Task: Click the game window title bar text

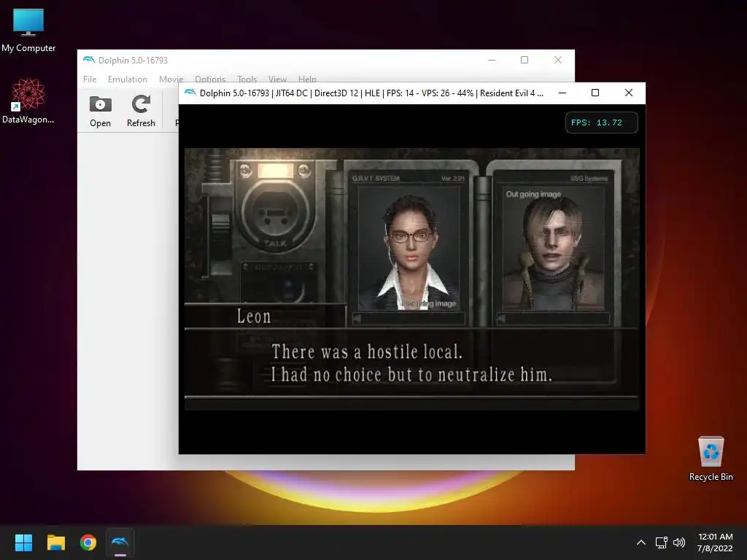Action: pyautogui.click(x=371, y=93)
